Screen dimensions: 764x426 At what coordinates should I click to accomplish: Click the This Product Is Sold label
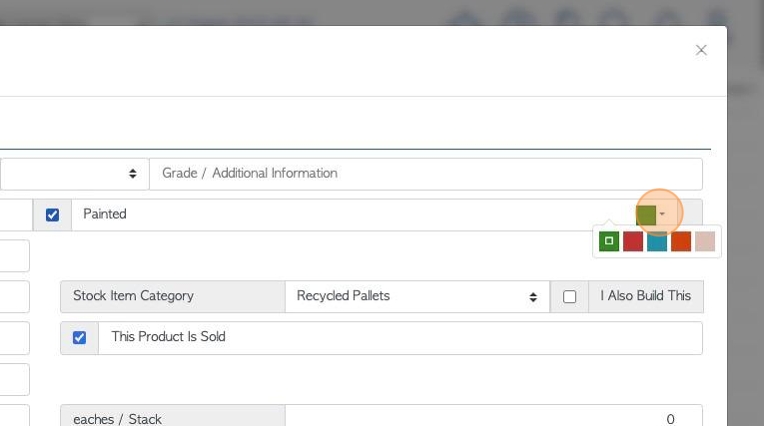pyautogui.click(x=168, y=337)
